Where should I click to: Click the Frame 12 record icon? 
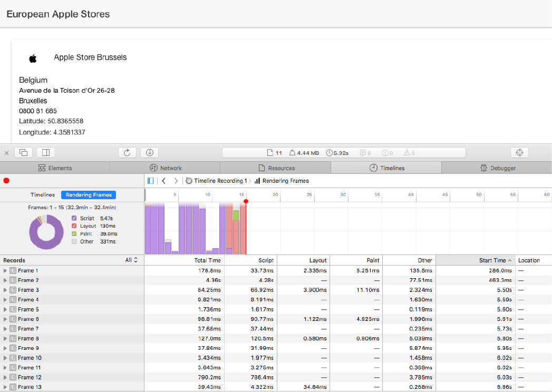(13, 377)
